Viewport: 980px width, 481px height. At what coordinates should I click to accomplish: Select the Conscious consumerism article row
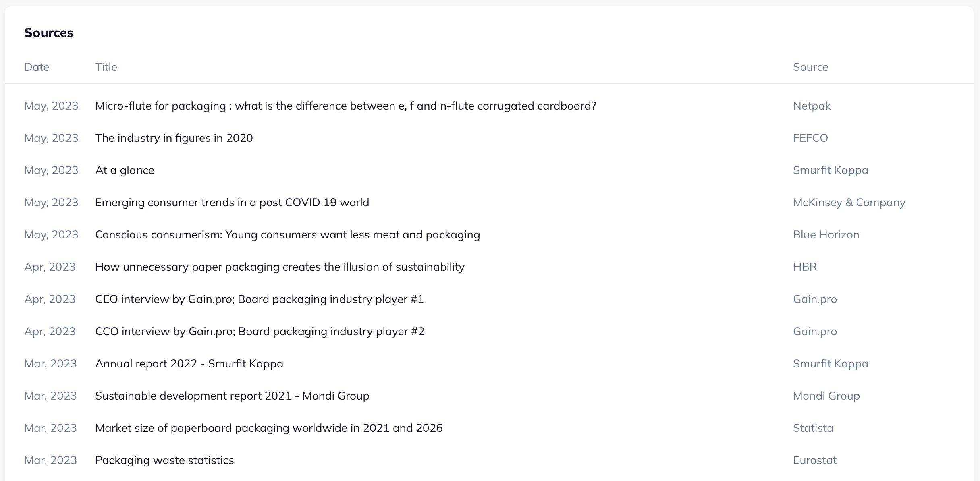(x=287, y=235)
